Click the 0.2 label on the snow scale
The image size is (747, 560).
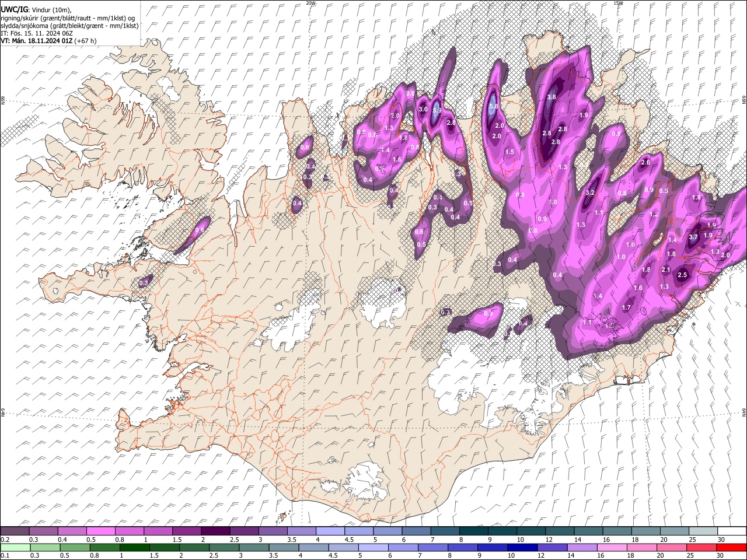[x=4, y=540]
